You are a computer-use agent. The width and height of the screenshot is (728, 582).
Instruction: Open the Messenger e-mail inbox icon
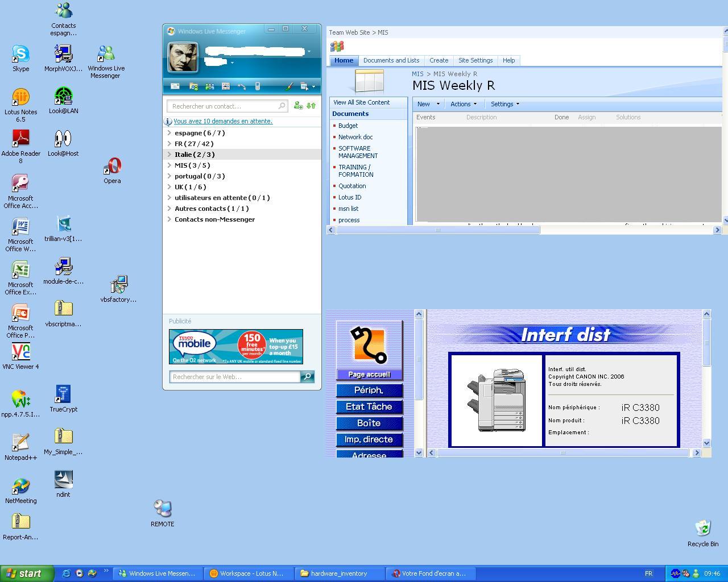pyautogui.click(x=175, y=86)
